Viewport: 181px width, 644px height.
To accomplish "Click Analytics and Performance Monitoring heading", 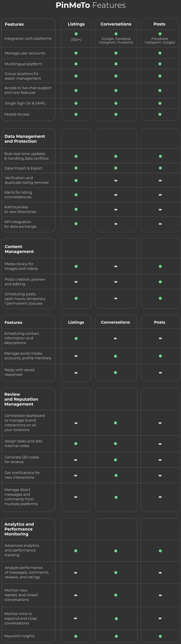I will pos(19,529).
